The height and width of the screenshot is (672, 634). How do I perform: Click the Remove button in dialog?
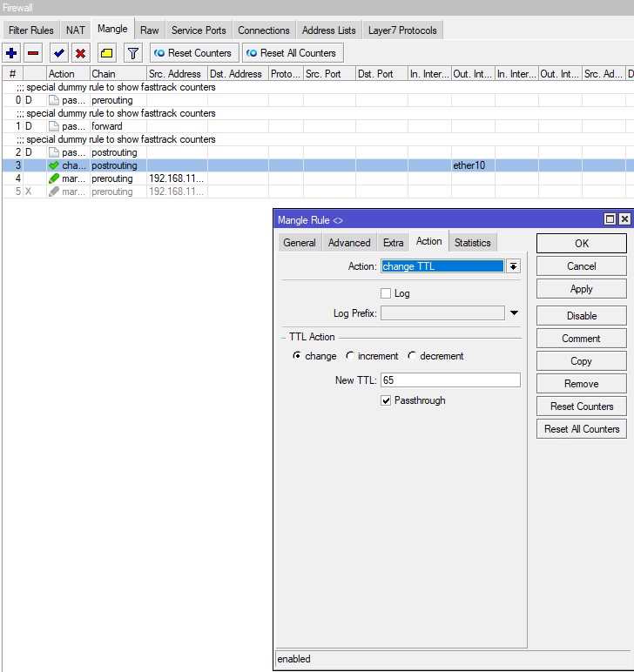[581, 384]
